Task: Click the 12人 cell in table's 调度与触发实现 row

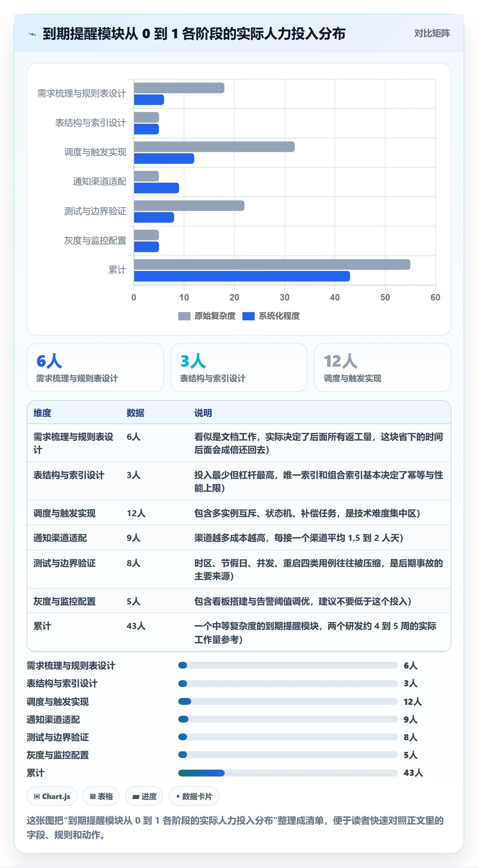Action: 136,513
